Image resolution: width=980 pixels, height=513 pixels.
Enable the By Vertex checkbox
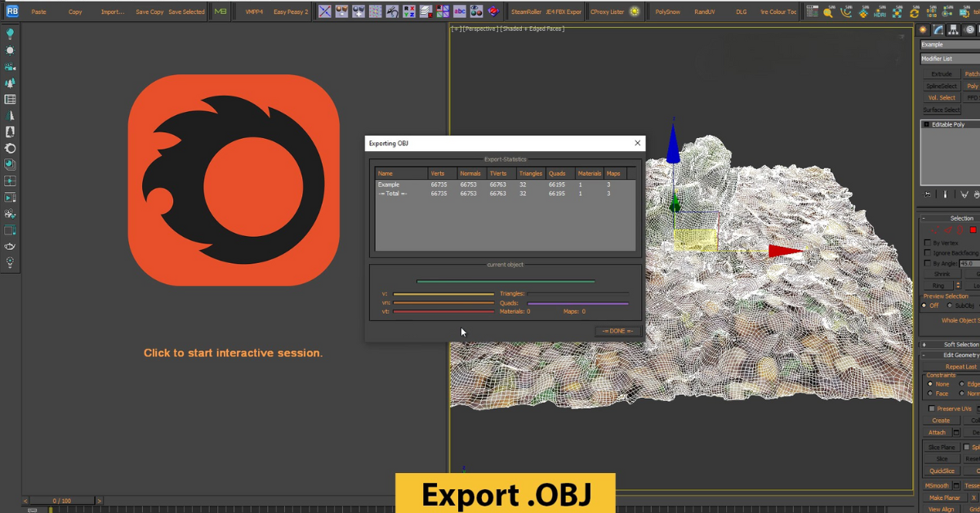point(927,243)
